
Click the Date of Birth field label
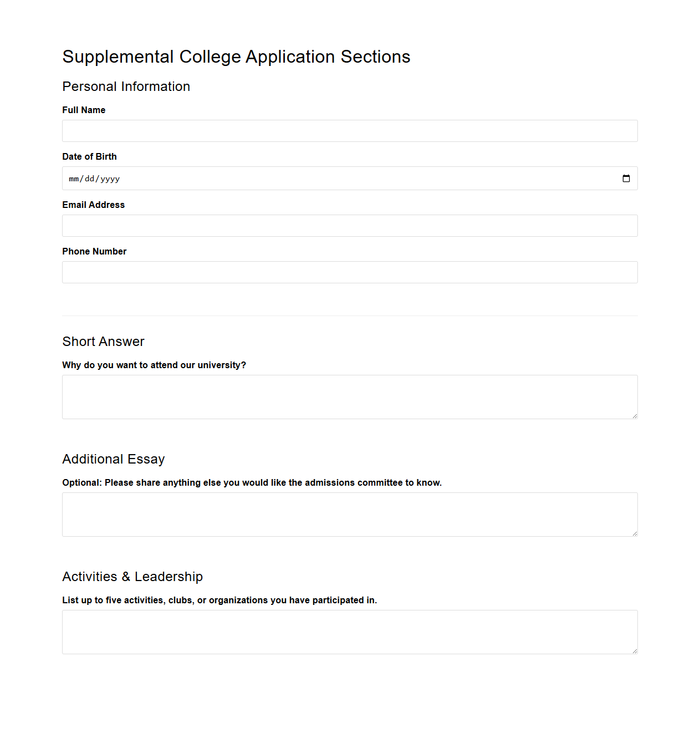[89, 156]
